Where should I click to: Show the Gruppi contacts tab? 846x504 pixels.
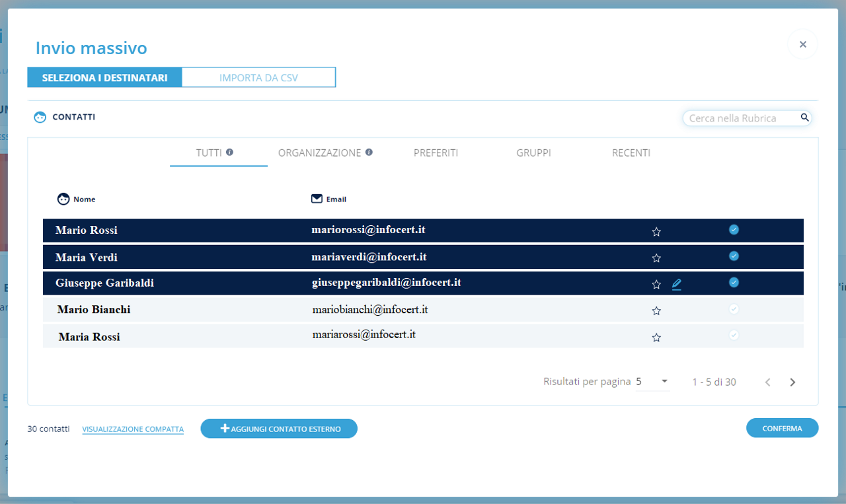(533, 153)
